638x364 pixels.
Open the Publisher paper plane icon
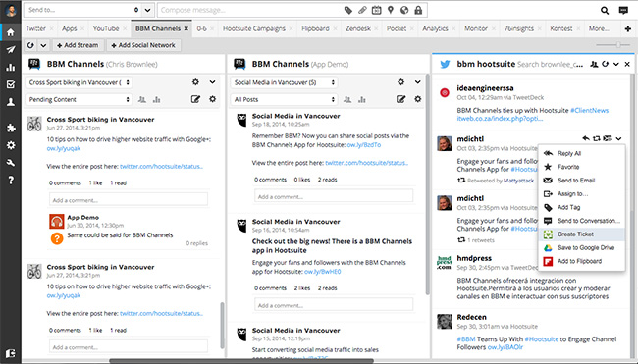[11, 50]
